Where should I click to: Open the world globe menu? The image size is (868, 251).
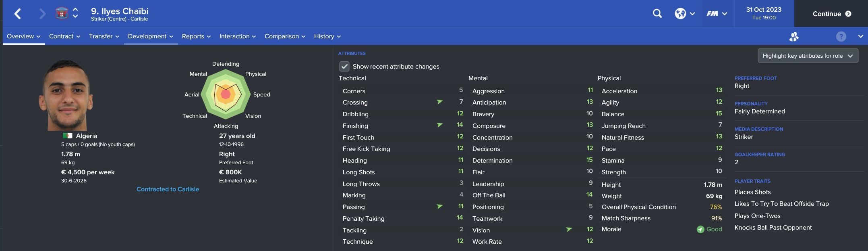[684, 13]
